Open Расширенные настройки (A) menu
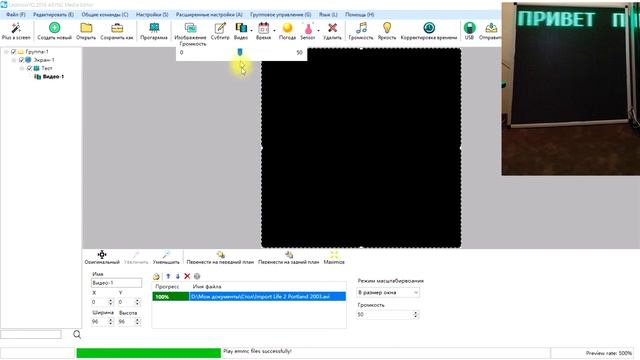Image resolution: width=640 pixels, height=360 pixels. point(209,14)
